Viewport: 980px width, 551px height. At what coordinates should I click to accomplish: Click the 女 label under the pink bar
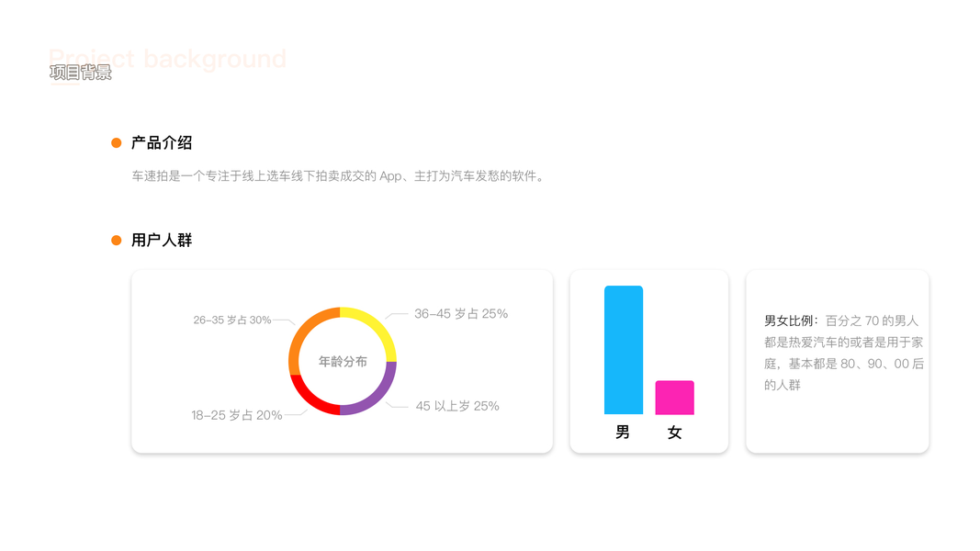pos(675,433)
